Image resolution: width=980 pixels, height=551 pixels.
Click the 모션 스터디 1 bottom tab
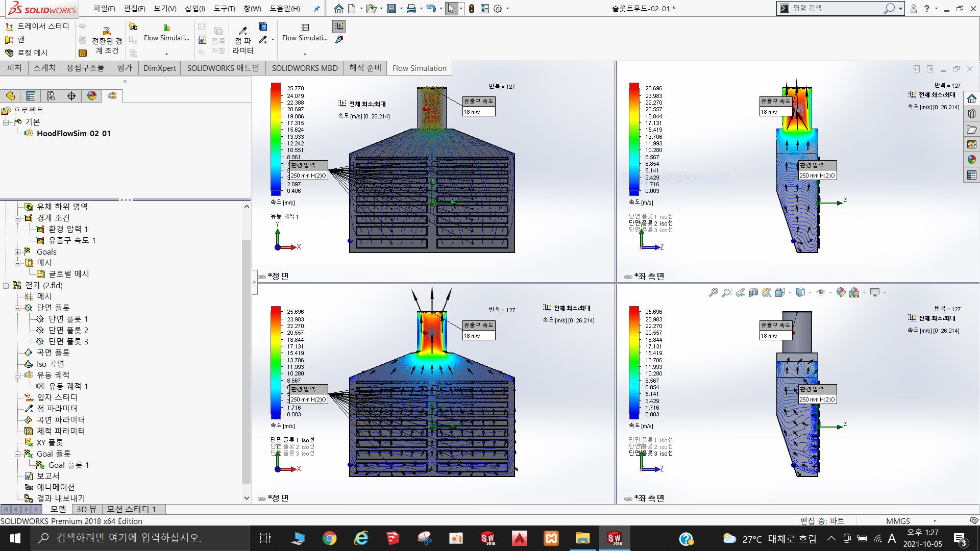point(131,509)
